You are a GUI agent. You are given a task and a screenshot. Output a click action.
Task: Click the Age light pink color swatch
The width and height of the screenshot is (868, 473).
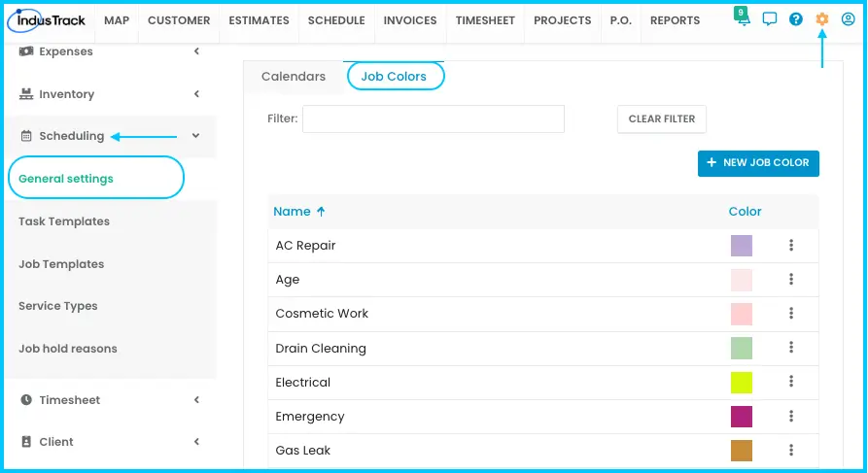(x=742, y=280)
